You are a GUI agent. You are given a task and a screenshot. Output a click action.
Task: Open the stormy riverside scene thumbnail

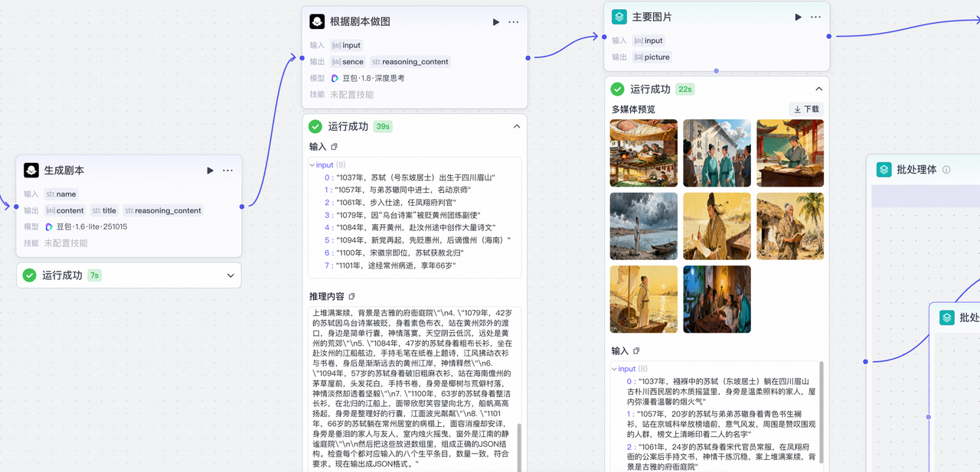643,226
